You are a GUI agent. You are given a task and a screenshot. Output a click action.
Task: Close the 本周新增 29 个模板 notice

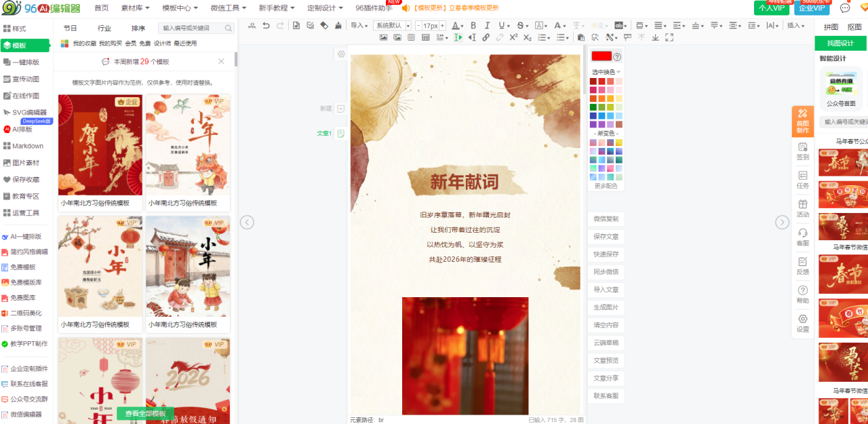point(221,62)
